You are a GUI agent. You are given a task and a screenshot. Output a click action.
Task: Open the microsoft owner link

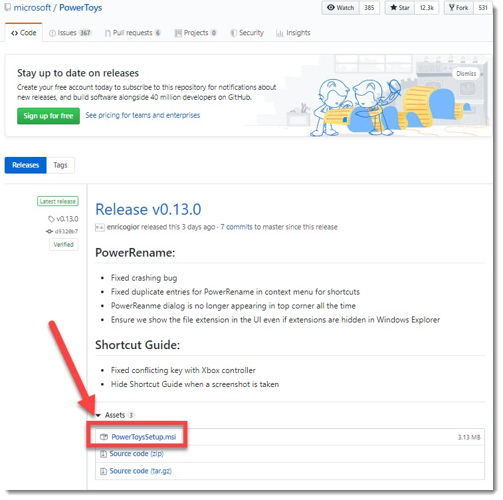(32, 8)
